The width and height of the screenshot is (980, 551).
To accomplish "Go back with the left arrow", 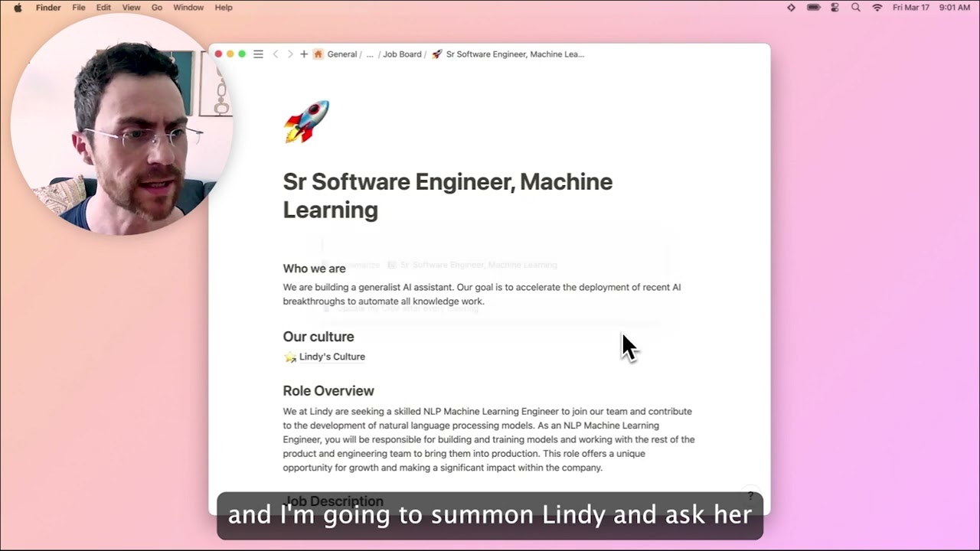I will tap(276, 54).
